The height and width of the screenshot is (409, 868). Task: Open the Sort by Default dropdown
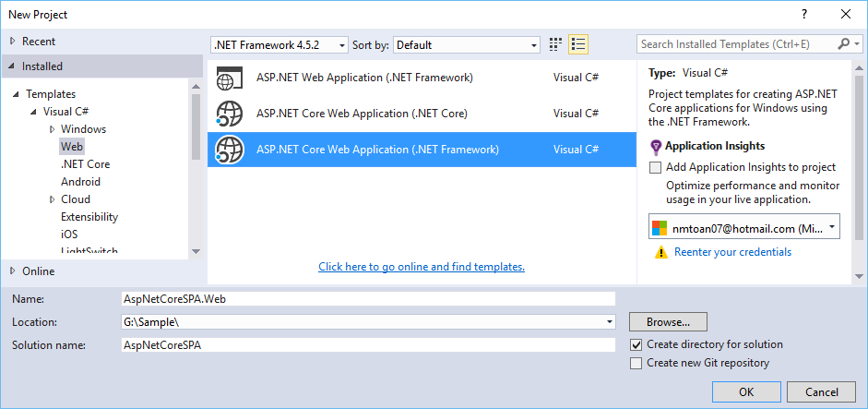[467, 45]
